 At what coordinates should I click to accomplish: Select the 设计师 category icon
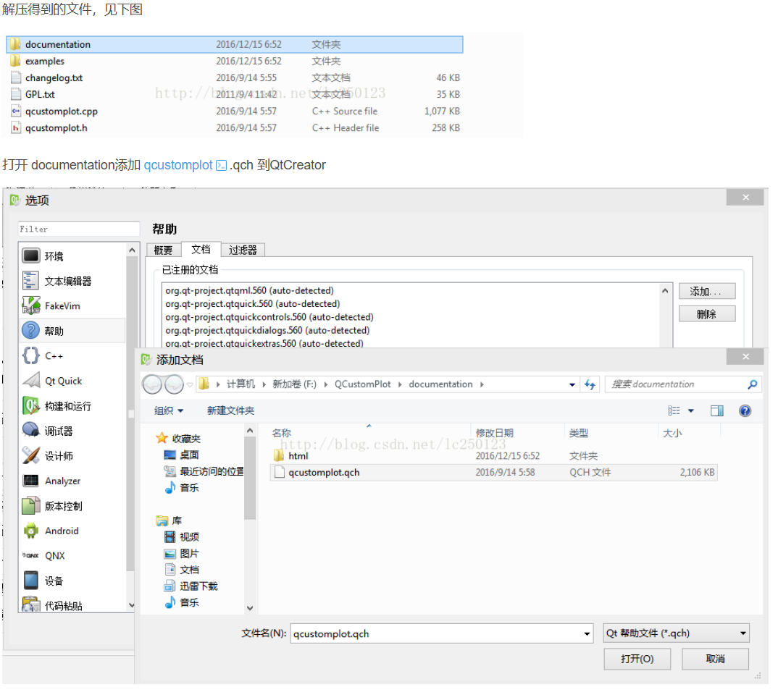click(30, 455)
